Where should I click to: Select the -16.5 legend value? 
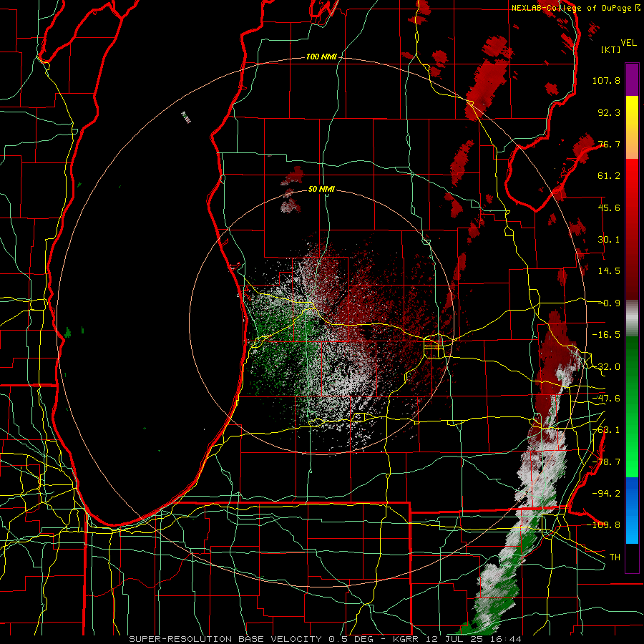click(x=606, y=335)
